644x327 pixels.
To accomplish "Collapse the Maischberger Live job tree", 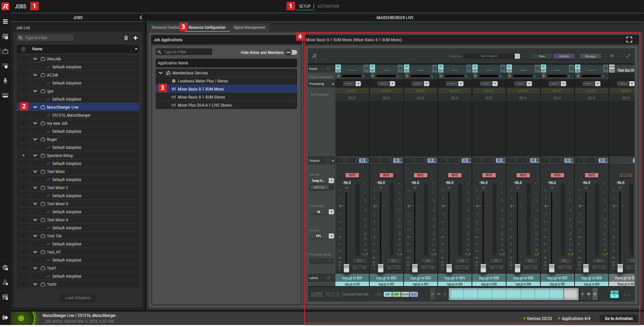I will coord(35,107).
